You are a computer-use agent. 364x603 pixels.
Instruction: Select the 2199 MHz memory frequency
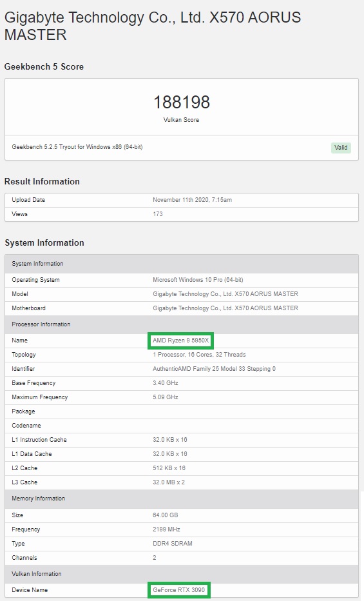(x=166, y=530)
